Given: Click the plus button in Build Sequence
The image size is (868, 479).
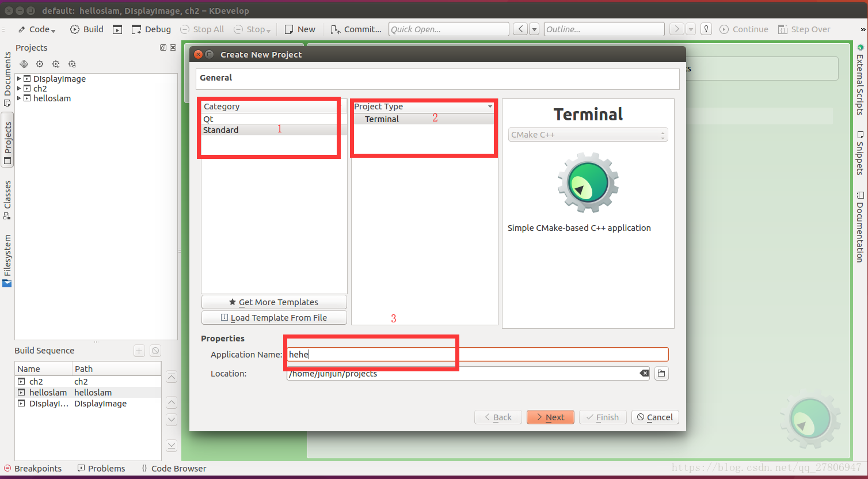Looking at the screenshot, I should tap(139, 351).
